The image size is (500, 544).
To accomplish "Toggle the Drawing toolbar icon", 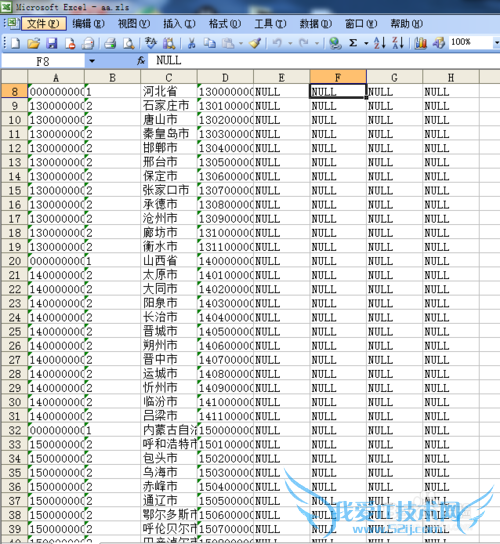I will [439, 43].
